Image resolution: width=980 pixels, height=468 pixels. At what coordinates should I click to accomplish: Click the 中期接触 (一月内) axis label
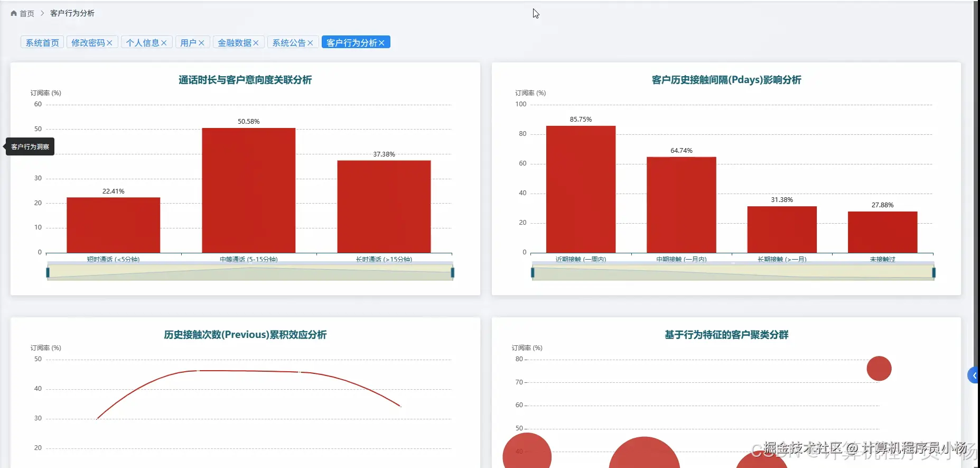(x=682, y=259)
